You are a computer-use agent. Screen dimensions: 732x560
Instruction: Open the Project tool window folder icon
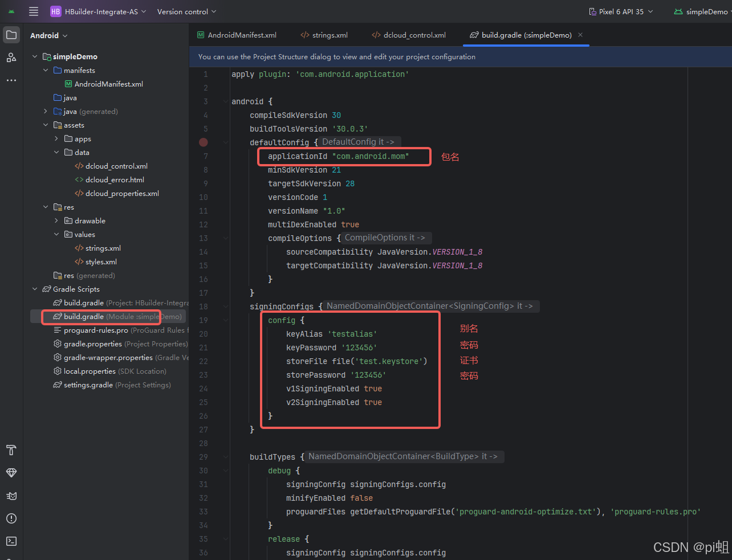11,35
